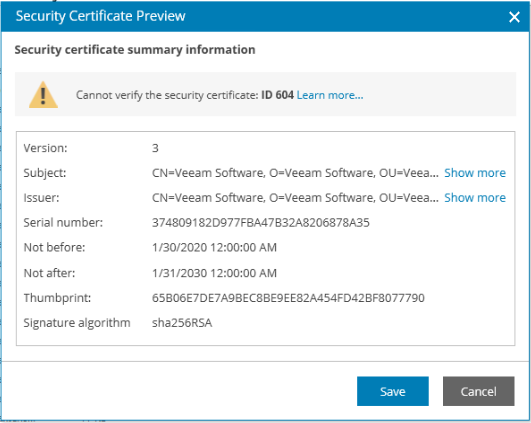Click the Not before date 1/30/2020
Viewport: 531px width, 423px height.
click(x=214, y=248)
